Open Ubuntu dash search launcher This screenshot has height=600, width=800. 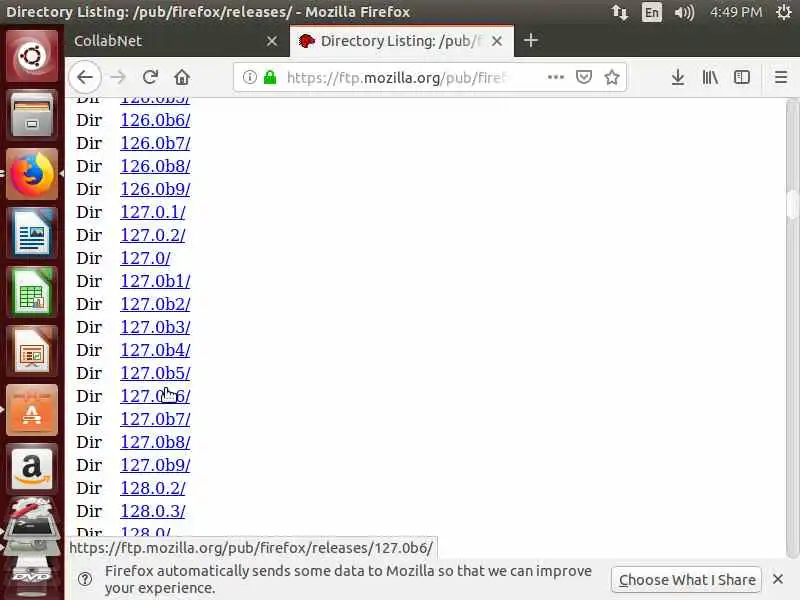[32, 56]
